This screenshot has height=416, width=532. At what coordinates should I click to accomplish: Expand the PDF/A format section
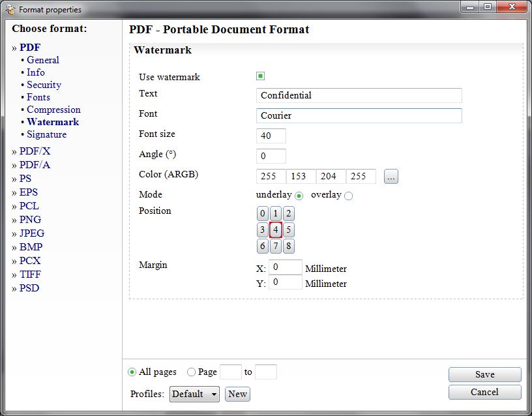[x=35, y=165]
